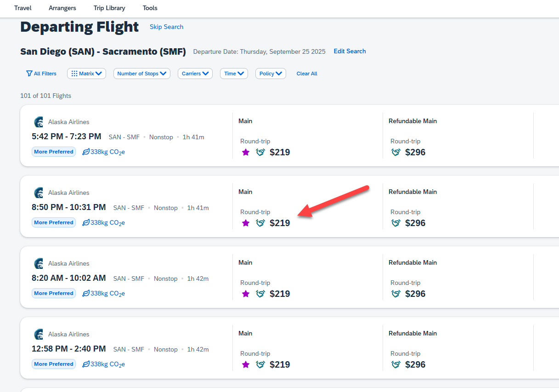Click the 338kg CO2e emissions link on the 8:50 PM flight
This screenshot has height=392, width=559.
(x=107, y=223)
